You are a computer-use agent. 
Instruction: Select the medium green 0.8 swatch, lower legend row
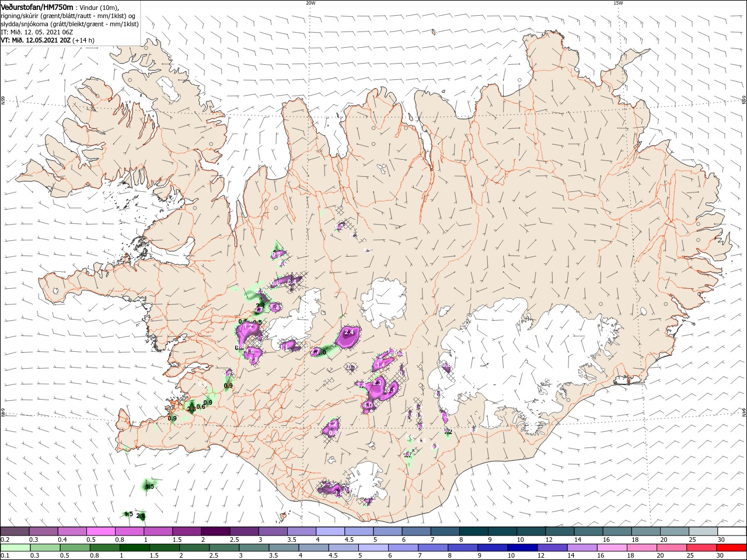104,548
